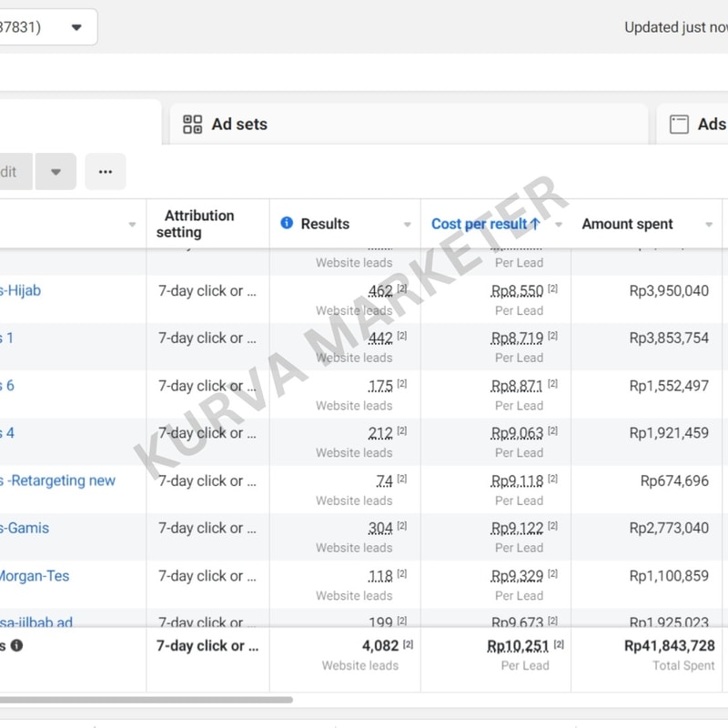This screenshot has width=728, height=728.
Task: Open the Results column dropdown
Action: (408, 225)
